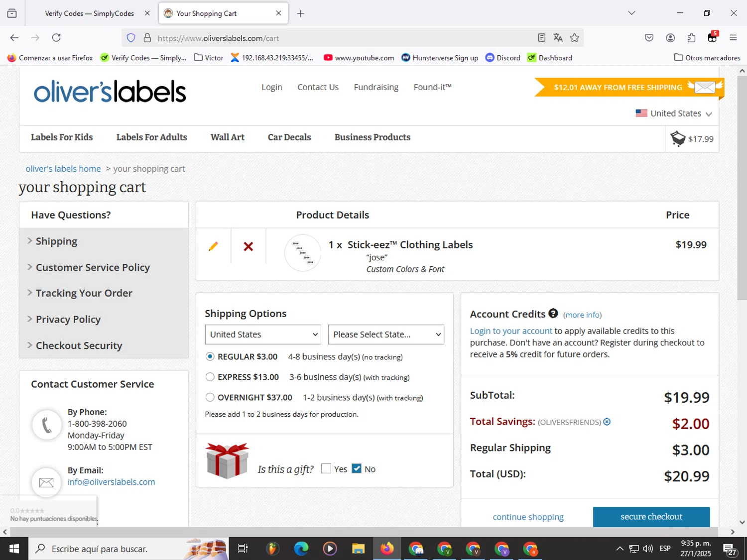This screenshot has height=560, width=747.
Task: Switch to Verify Codes — SimplyCodes tab
Action: point(90,13)
